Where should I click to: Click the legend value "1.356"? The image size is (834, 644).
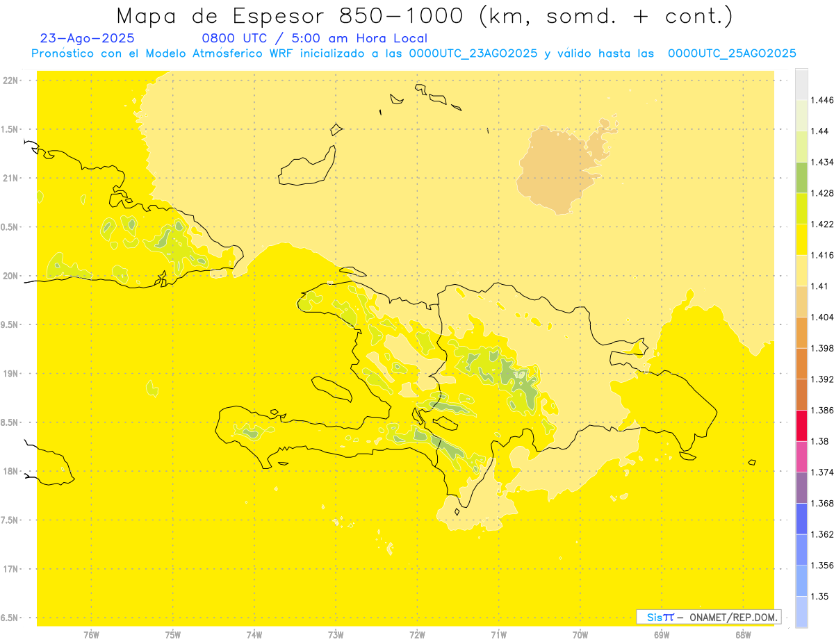pyautogui.click(x=821, y=565)
